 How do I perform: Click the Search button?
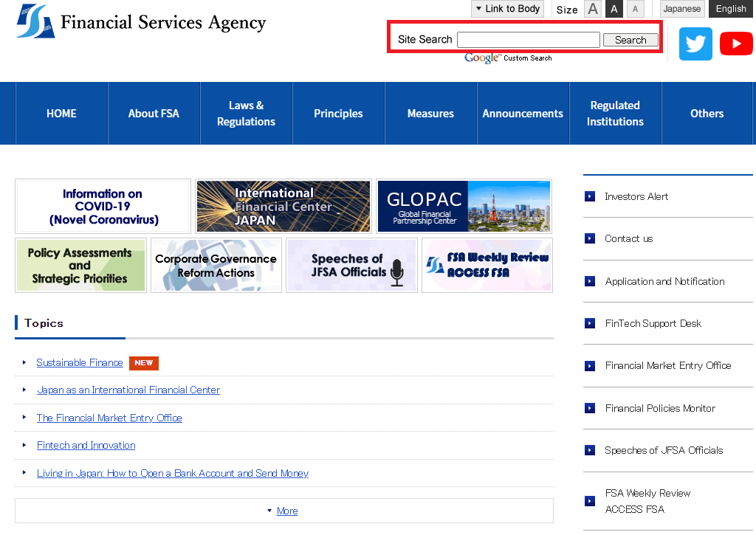point(630,40)
